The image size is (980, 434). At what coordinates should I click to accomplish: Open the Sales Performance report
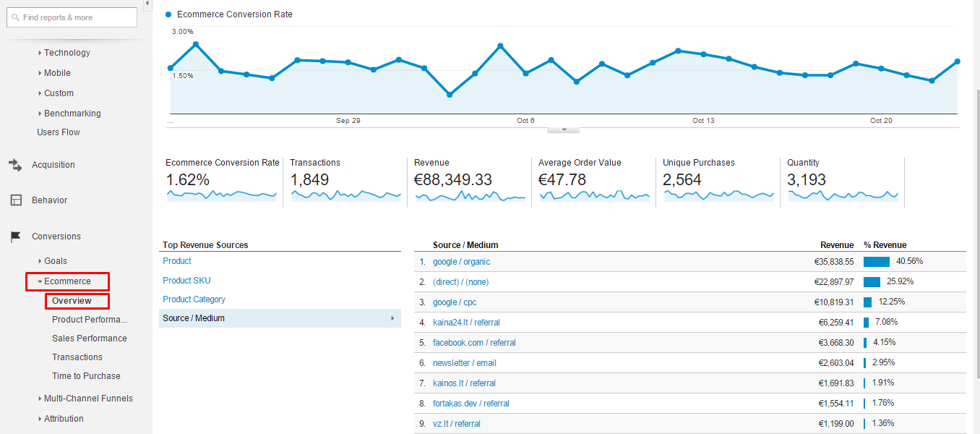(x=90, y=339)
